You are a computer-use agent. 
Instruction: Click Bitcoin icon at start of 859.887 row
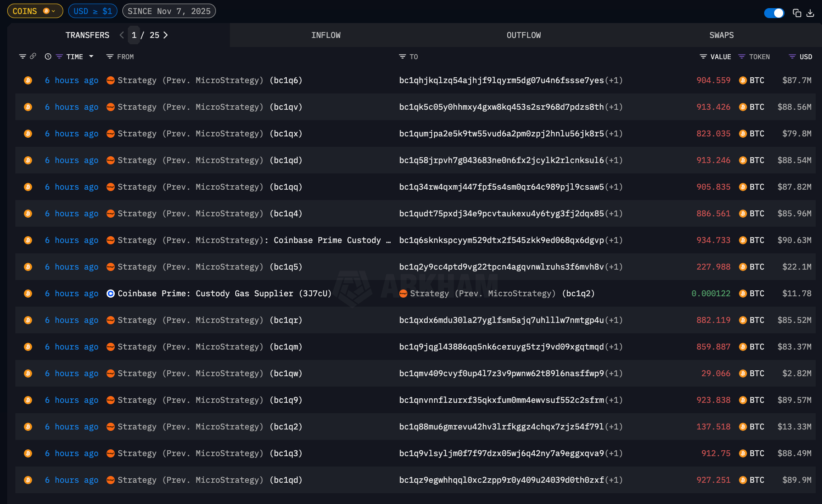28,347
